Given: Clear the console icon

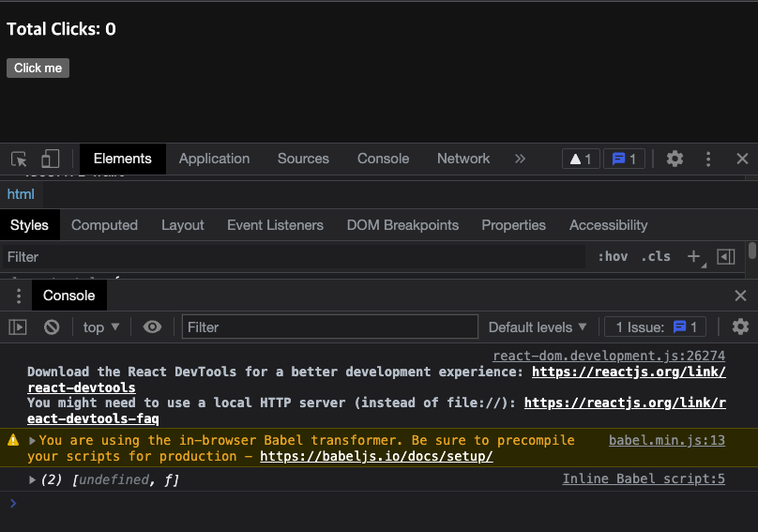Looking at the screenshot, I should click(x=52, y=327).
